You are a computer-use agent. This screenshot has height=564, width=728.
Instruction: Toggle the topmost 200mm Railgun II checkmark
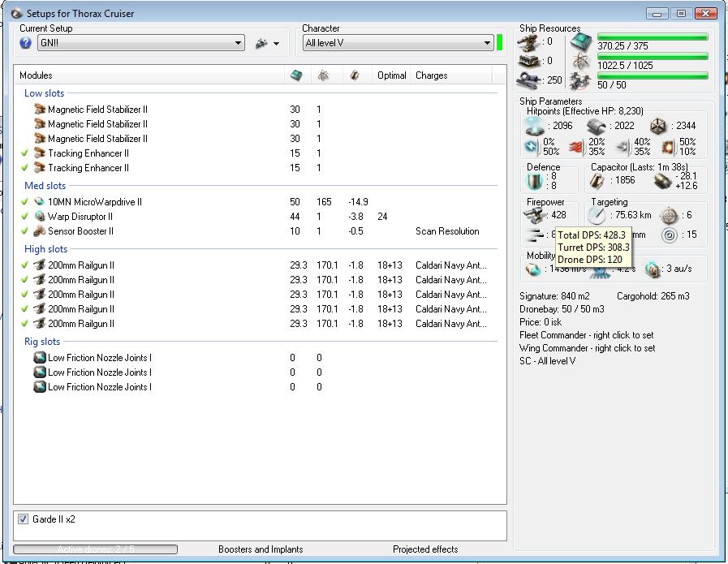pos(24,265)
